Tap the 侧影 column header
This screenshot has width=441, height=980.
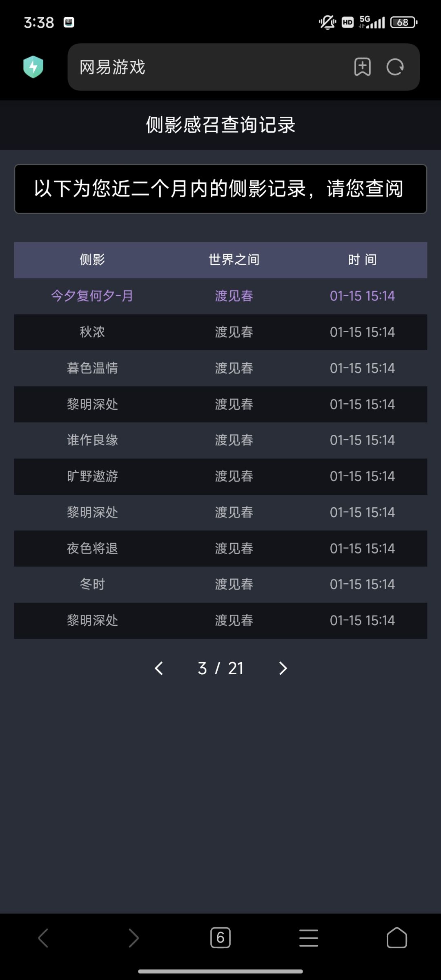[x=92, y=260]
